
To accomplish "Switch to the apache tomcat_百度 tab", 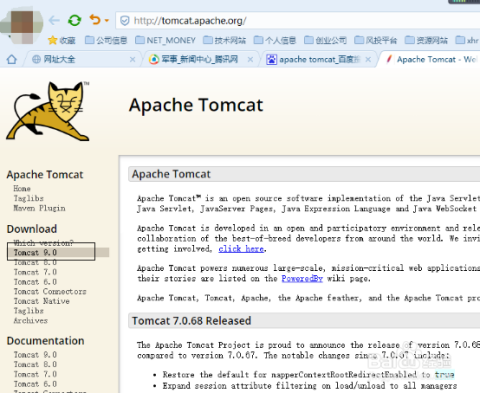I will [x=318, y=60].
